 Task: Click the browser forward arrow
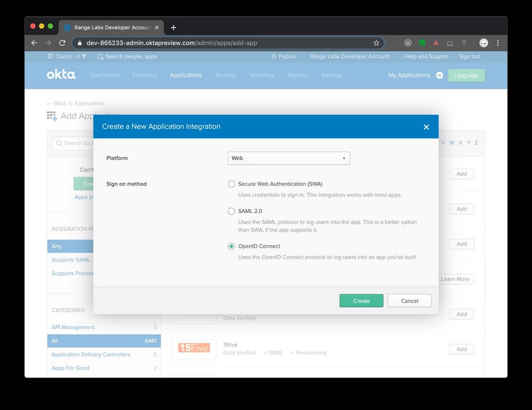(48, 43)
